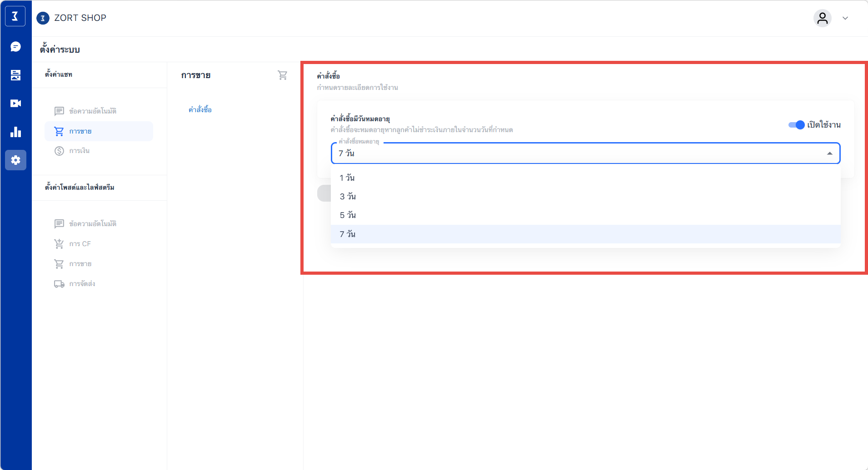Open the bar chart reports icon
The width and height of the screenshot is (868, 470).
(x=15, y=132)
